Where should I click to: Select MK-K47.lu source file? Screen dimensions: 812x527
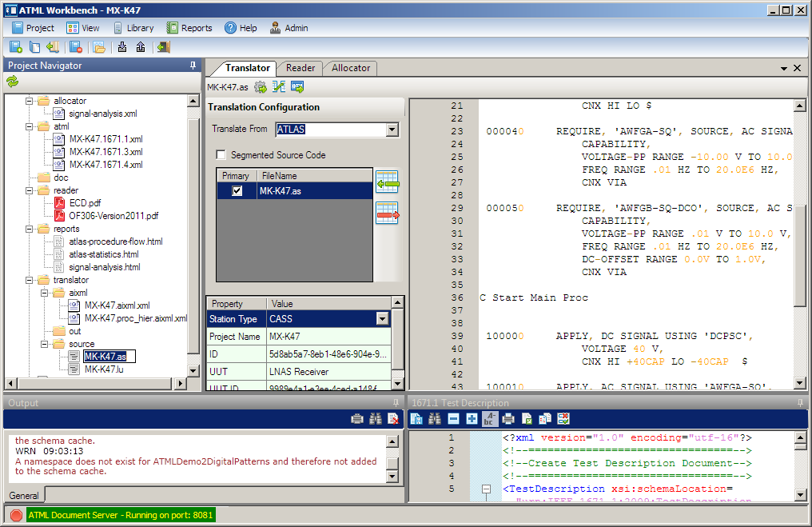click(x=104, y=369)
